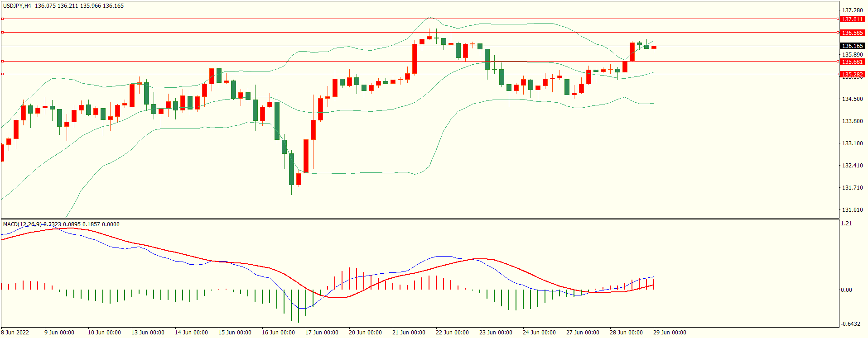Viewport: 868px width, 338px height.
Task: Click the current price label 136.165
Action: click(852, 46)
